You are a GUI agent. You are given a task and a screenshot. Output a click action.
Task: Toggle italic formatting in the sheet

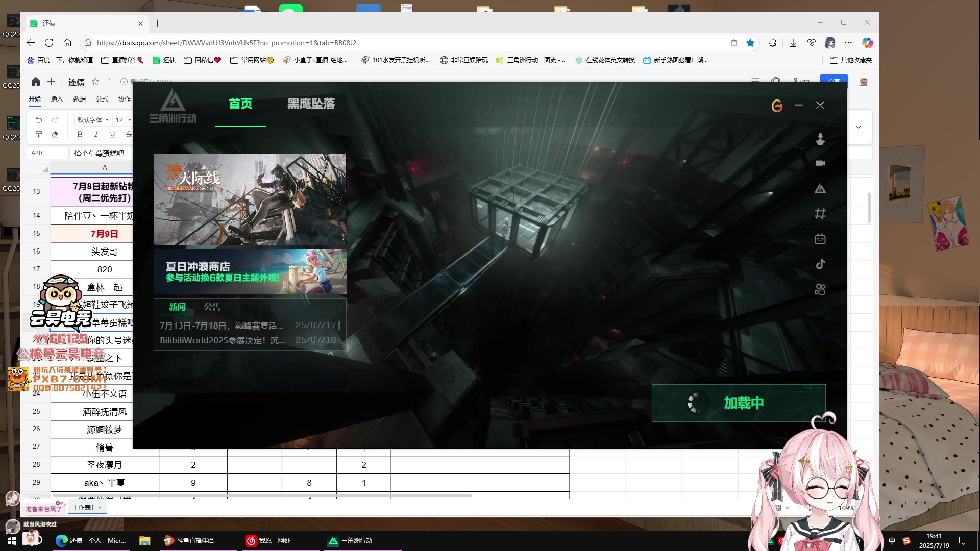click(96, 134)
